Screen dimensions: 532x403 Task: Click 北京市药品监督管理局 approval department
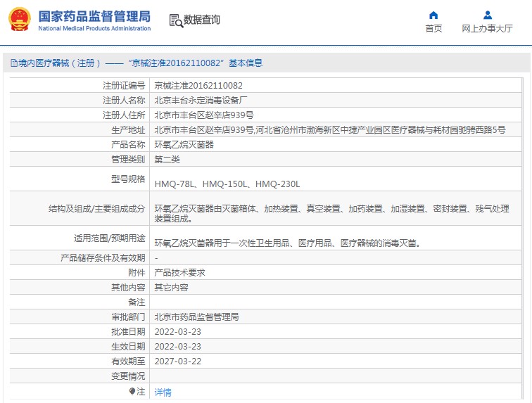[x=196, y=316]
